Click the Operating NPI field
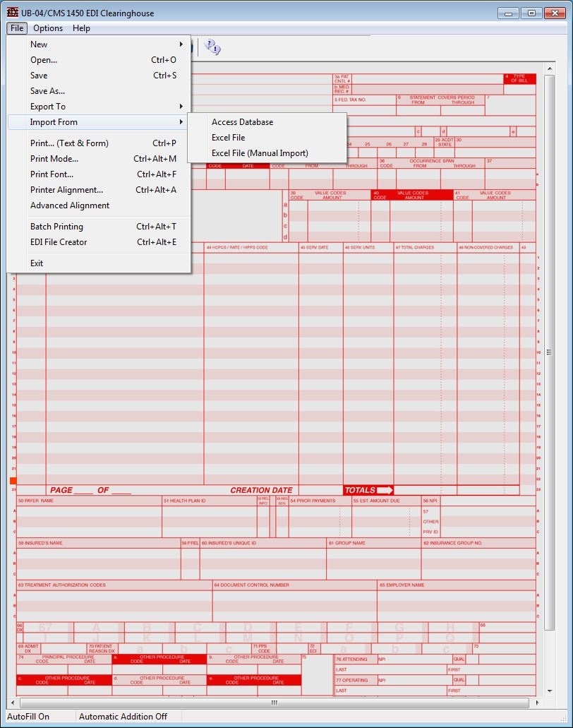Image resolution: width=573 pixels, height=728 pixels. (419, 680)
